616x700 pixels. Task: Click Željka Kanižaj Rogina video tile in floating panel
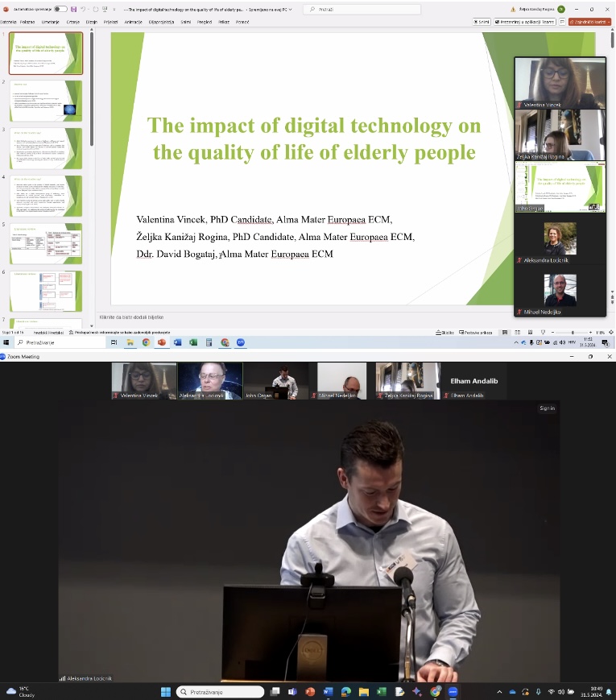tap(560, 135)
